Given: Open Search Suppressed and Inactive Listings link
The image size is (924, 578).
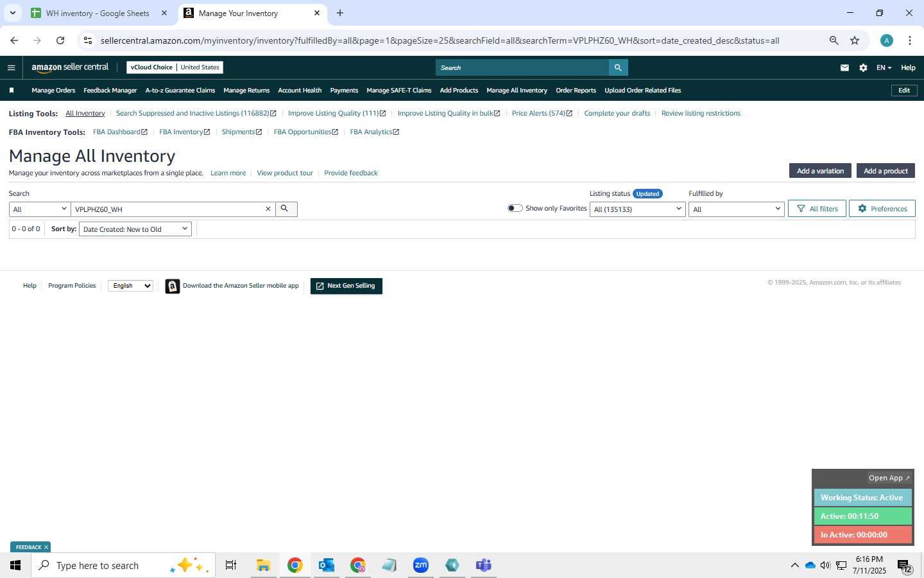Looking at the screenshot, I should click(x=196, y=113).
